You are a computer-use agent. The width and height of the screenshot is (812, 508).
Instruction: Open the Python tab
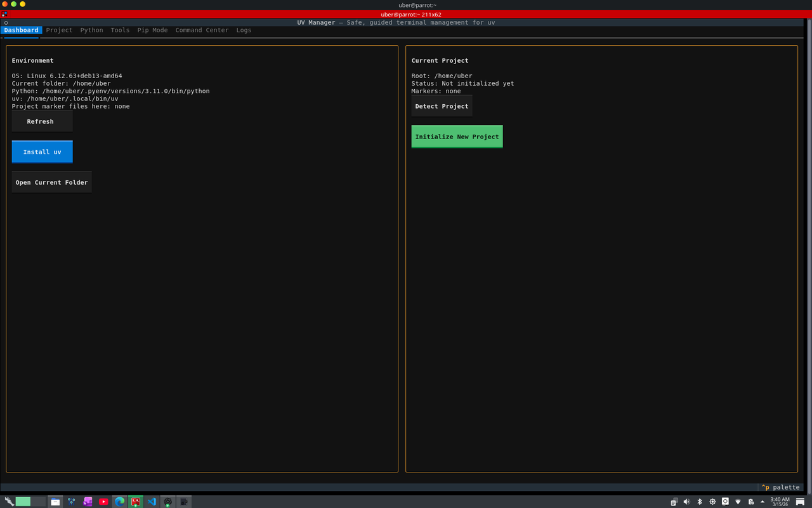click(x=91, y=30)
